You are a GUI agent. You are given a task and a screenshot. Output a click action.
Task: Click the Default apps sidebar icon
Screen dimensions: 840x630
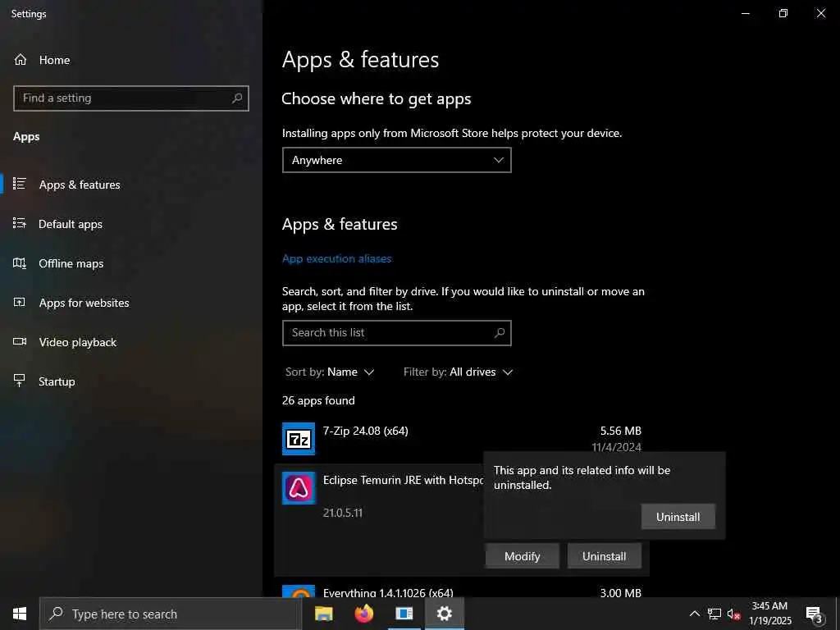tap(20, 223)
